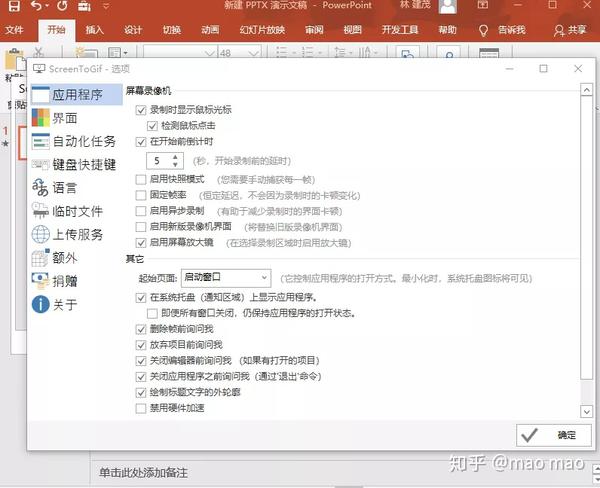
Task: Click the PowerPoint undo arrow
Action: pyautogui.click(x=36, y=6)
